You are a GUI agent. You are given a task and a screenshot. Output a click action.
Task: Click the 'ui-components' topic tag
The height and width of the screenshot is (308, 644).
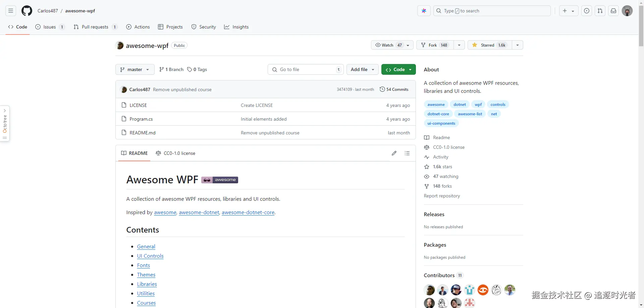point(441,123)
